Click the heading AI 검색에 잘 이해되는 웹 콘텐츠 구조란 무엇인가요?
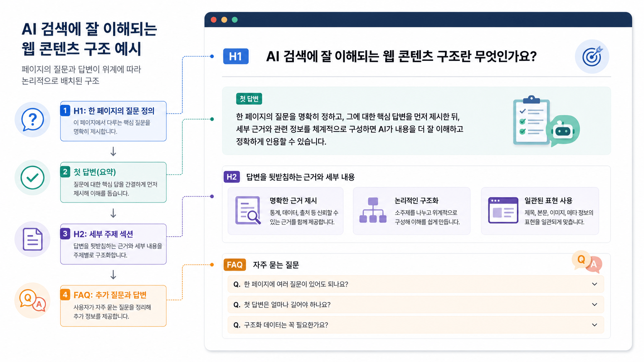This screenshot has height=362, width=644. click(401, 57)
